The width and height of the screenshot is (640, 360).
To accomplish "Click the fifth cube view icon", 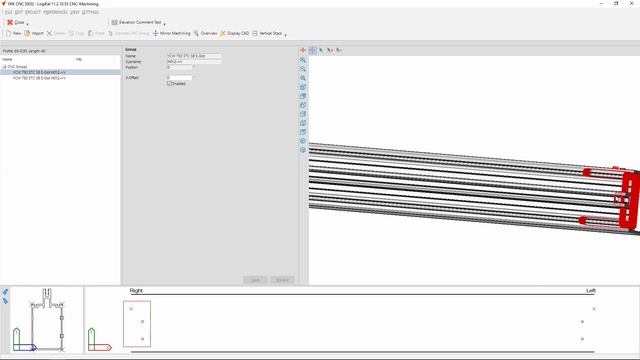I will 303,123.
